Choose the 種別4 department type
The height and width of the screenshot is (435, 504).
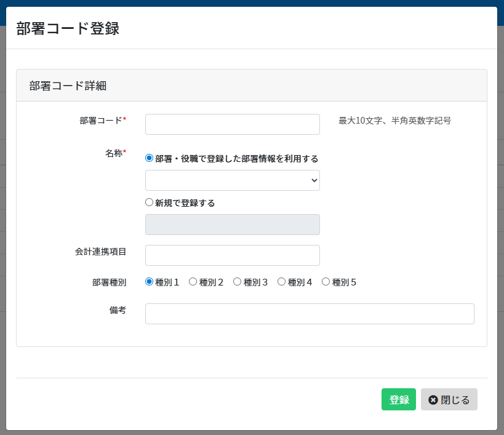point(281,282)
